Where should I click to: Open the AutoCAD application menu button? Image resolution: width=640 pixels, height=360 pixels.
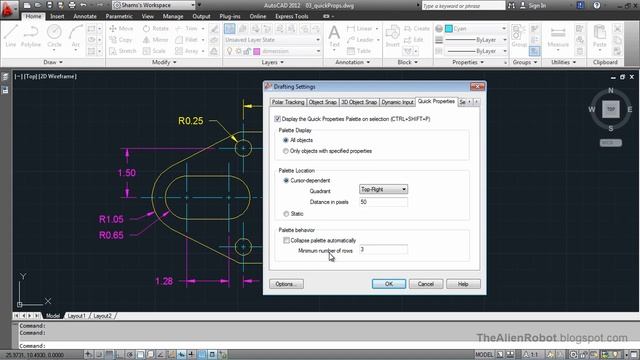click(x=8, y=9)
